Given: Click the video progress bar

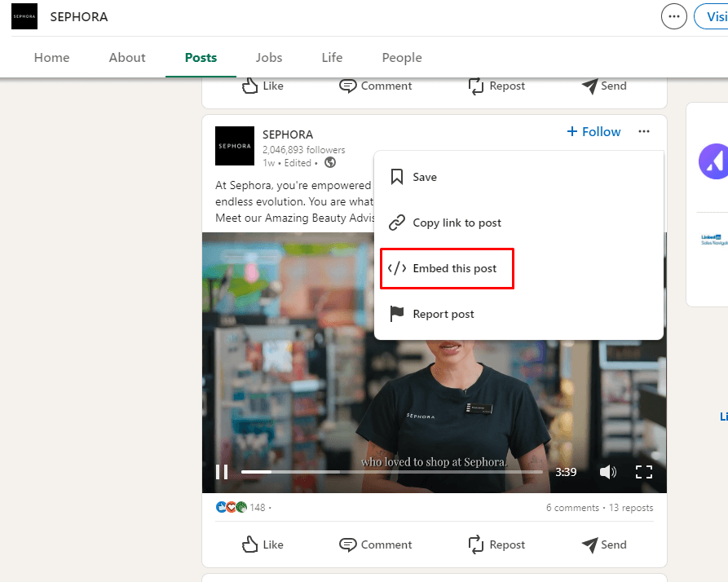Looking at the screenshot, I should click(391, 472).
